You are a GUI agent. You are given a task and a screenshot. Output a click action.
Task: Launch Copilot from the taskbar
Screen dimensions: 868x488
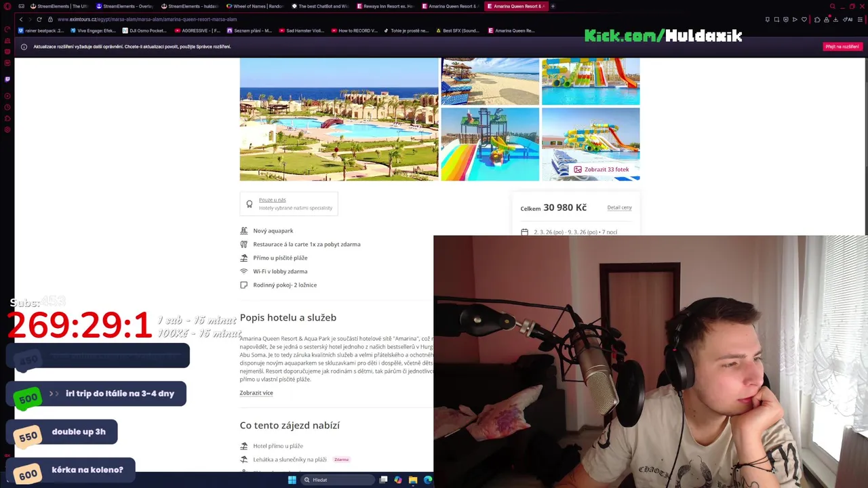tap(398, 480)
